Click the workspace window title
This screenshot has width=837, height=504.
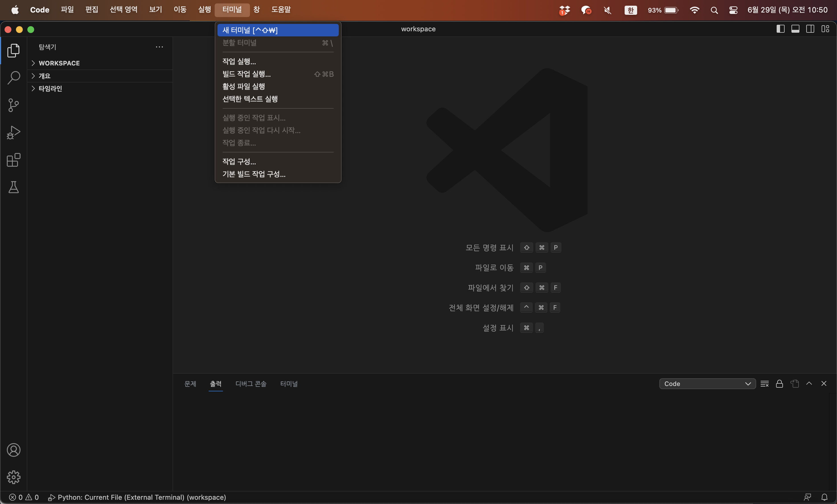click(x=419, y=29)
